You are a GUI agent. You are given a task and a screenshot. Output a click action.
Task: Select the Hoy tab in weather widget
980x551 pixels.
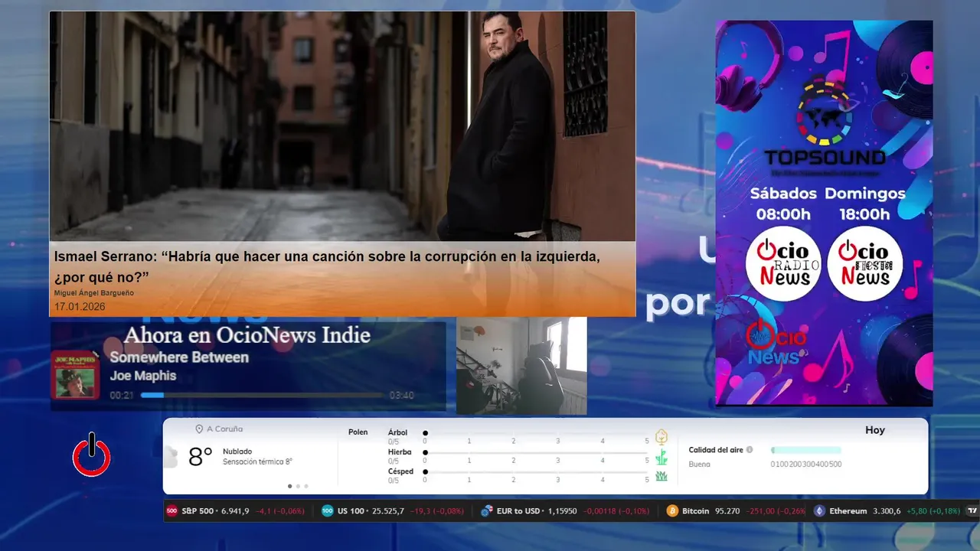click(875, 430)
